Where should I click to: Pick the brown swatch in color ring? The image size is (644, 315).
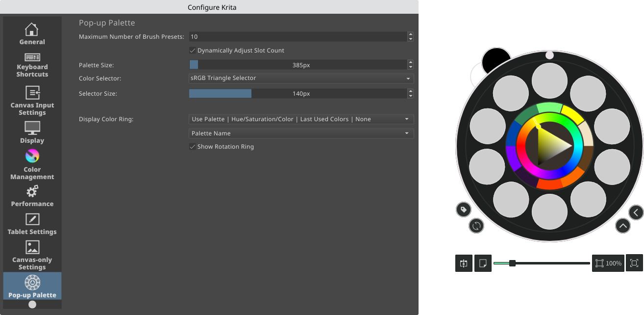click(587, 157)
